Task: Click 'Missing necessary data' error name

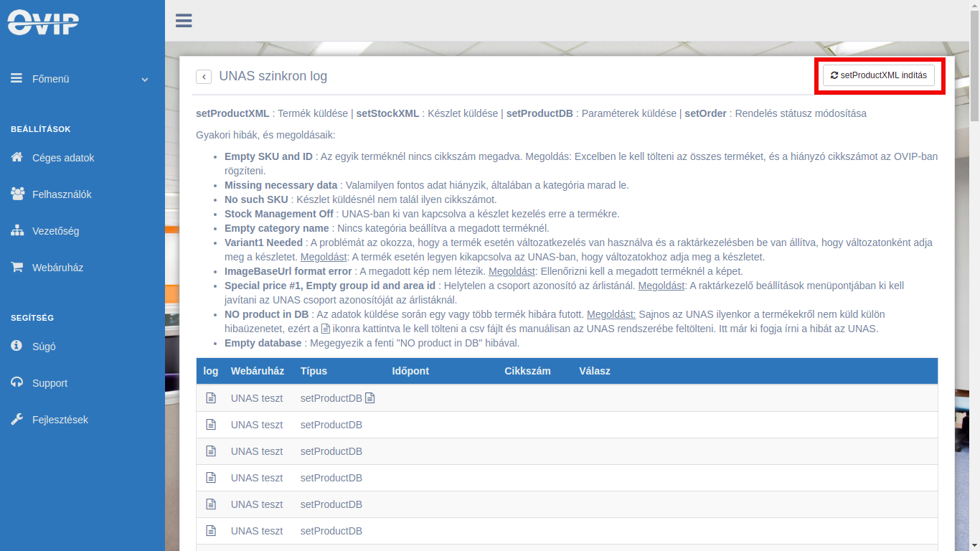Action: pyautogui.click(x=281, y=185)
